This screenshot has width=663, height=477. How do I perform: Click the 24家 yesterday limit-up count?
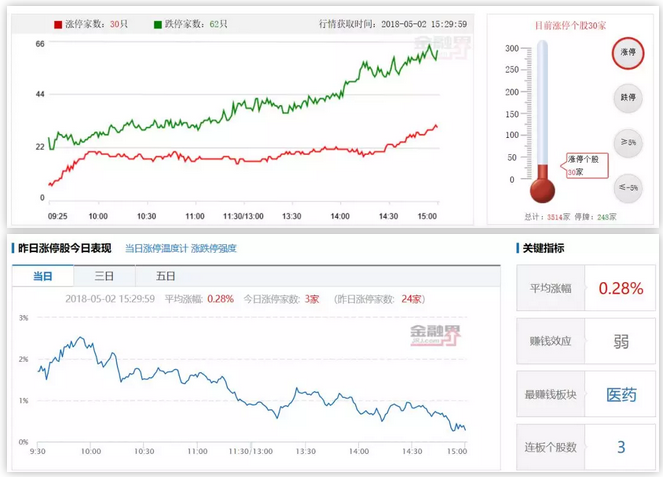point(410,298)
